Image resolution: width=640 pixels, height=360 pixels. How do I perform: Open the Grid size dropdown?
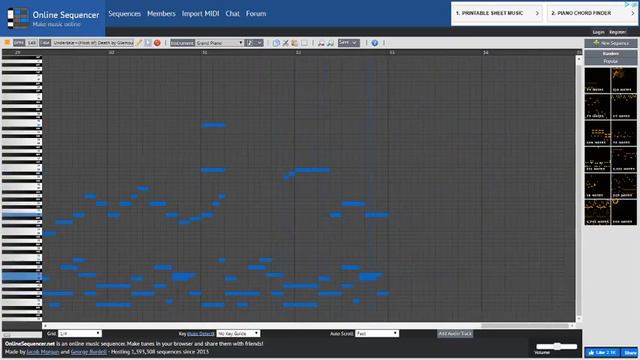coord(79,333)
